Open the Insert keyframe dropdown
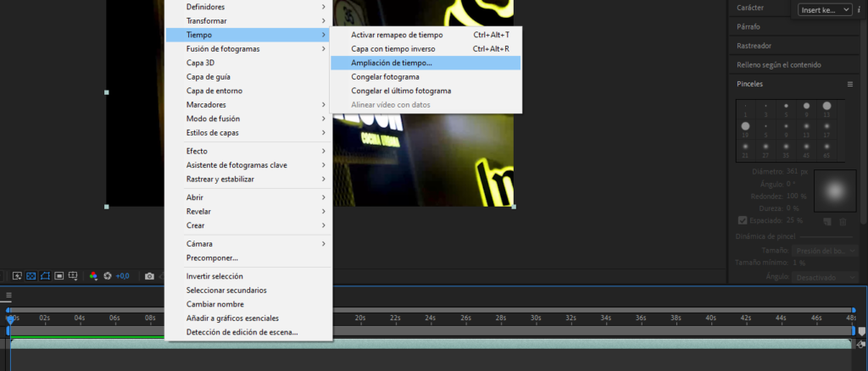The image size is (868, 371). click(x=823, y=9)
